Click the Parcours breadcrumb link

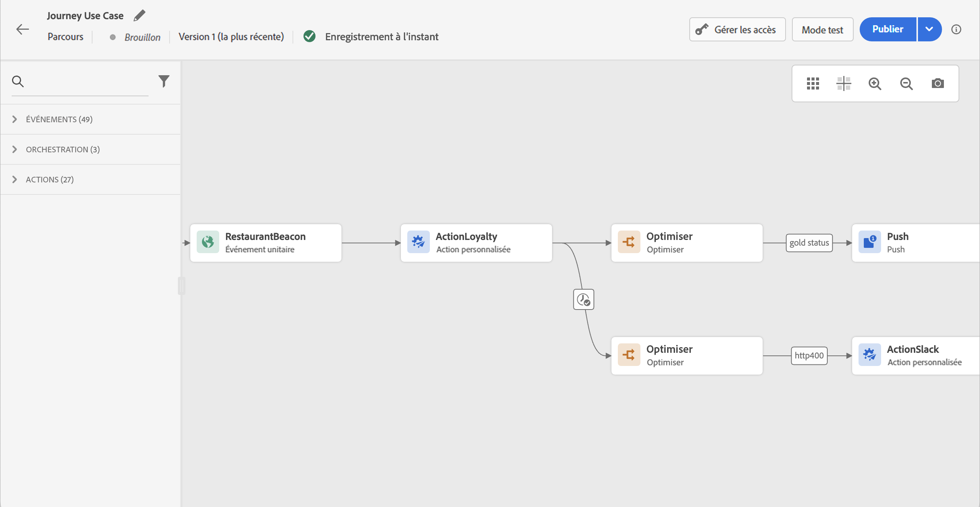coord(65,36)
